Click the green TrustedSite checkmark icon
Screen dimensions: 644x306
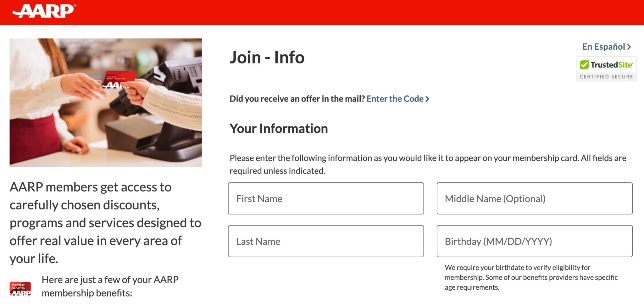pyautogui.click(x=584, y=65)
